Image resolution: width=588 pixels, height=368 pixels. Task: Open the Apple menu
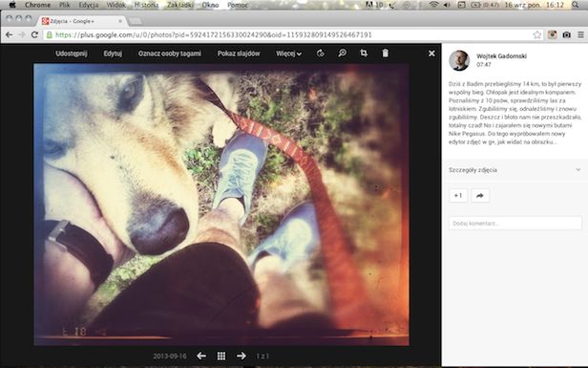pyautogui.click(x=12, y=5)
